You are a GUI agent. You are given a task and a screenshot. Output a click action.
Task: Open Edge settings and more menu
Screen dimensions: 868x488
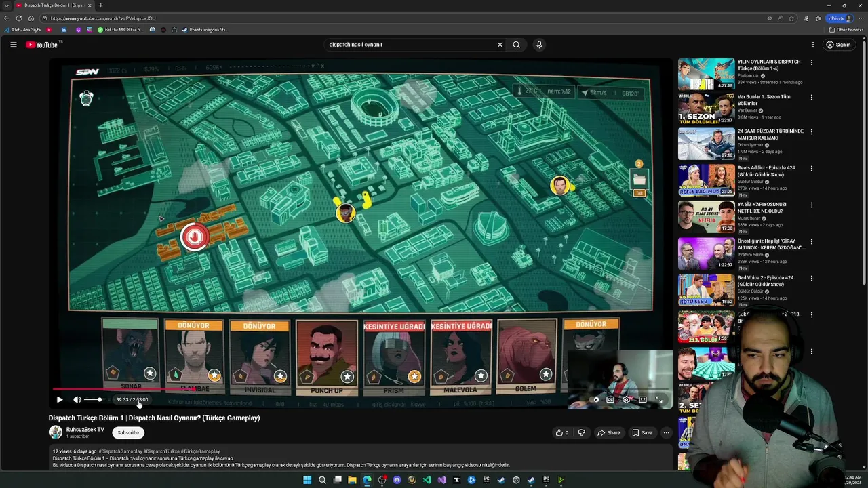[860, 18]
